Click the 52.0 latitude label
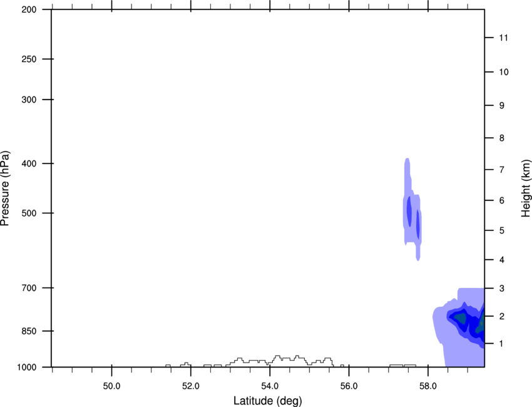Viewport: 532px width, 407px height. point(191,386)
